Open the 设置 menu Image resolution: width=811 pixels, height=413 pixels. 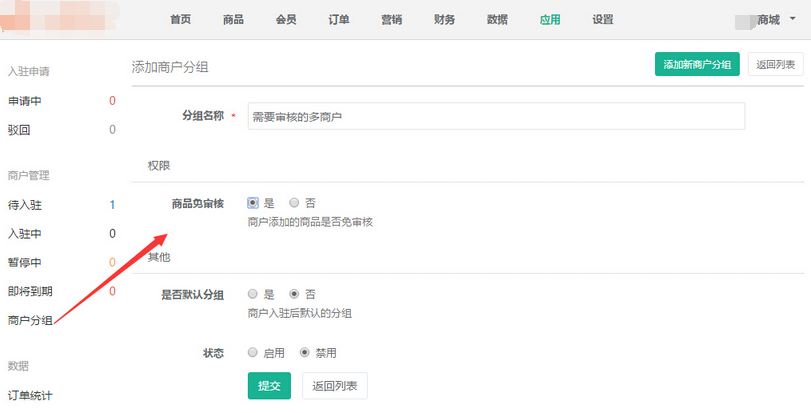tap(603, 20)
